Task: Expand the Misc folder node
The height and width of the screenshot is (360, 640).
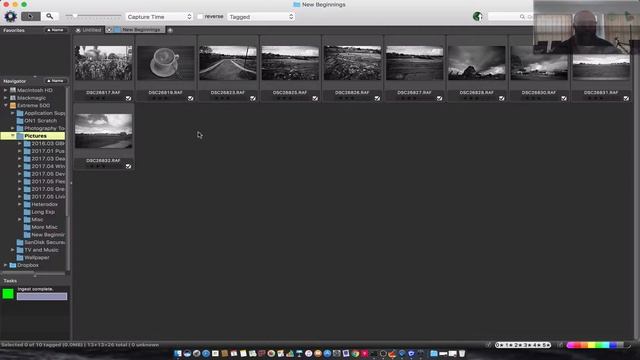Action: click(20, 220)
